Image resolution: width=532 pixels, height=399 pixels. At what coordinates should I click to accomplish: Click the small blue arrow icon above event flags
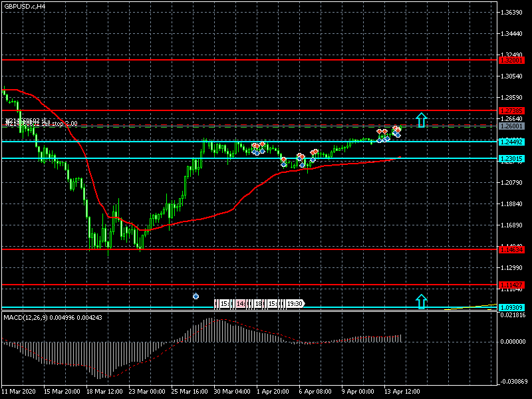click(196, 296)
